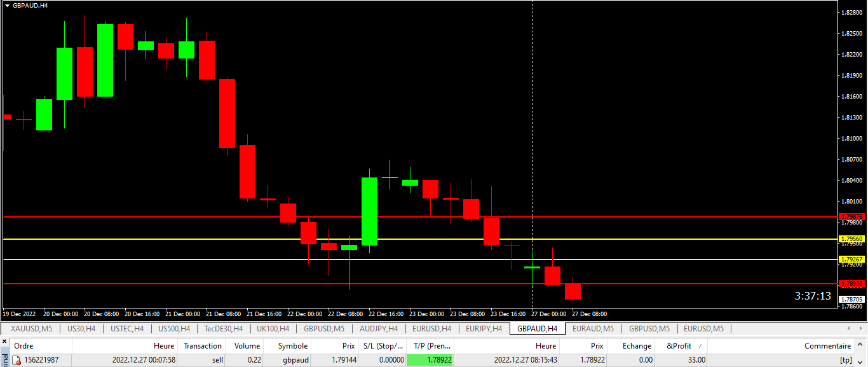Open the US30,H4 chart tab
Viewport: 868px width, 367px height.
(x=81, y=329)
